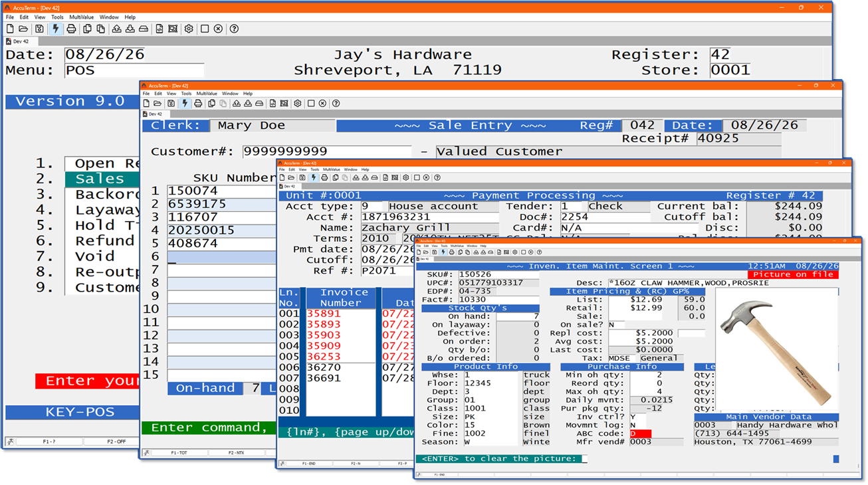This screenshot has height=485, width=868.
Task: Click F1 - ? function key button
Action: [49, 441]
